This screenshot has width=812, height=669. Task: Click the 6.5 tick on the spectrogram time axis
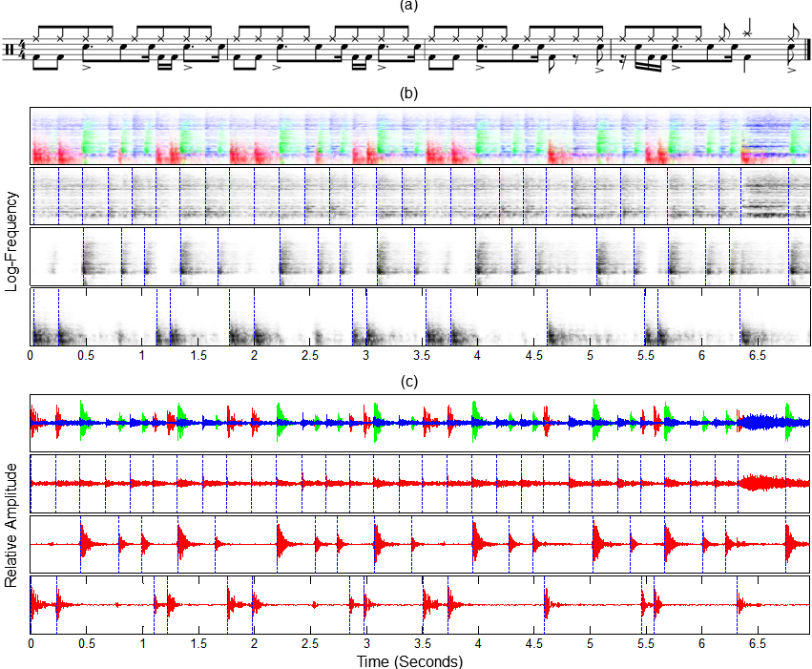758,354
